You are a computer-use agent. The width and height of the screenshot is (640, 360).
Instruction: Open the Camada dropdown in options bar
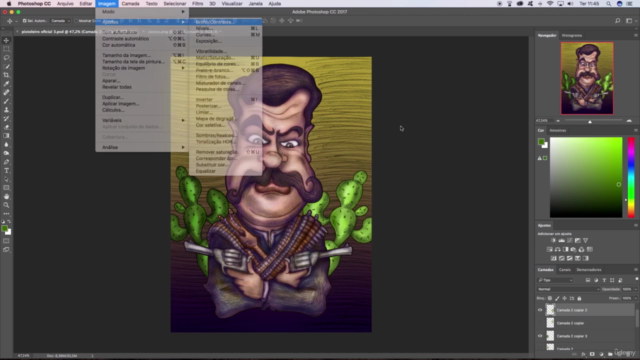pyautogui.click(x=60, y=20)
